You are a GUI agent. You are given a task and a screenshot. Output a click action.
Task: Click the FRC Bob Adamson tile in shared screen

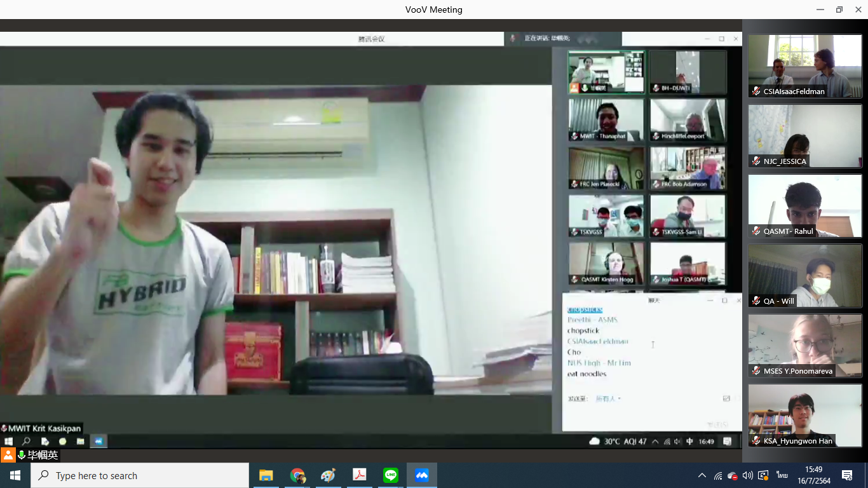tap(688, 168)
